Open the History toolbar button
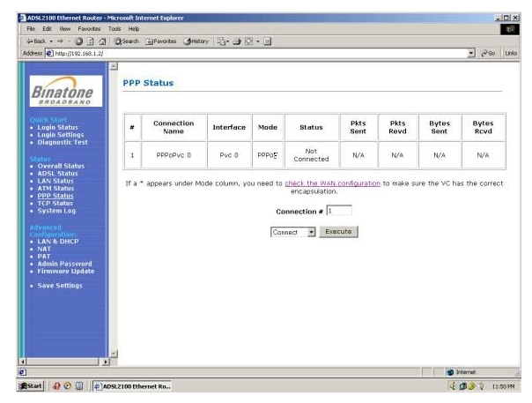 [196, 41]
